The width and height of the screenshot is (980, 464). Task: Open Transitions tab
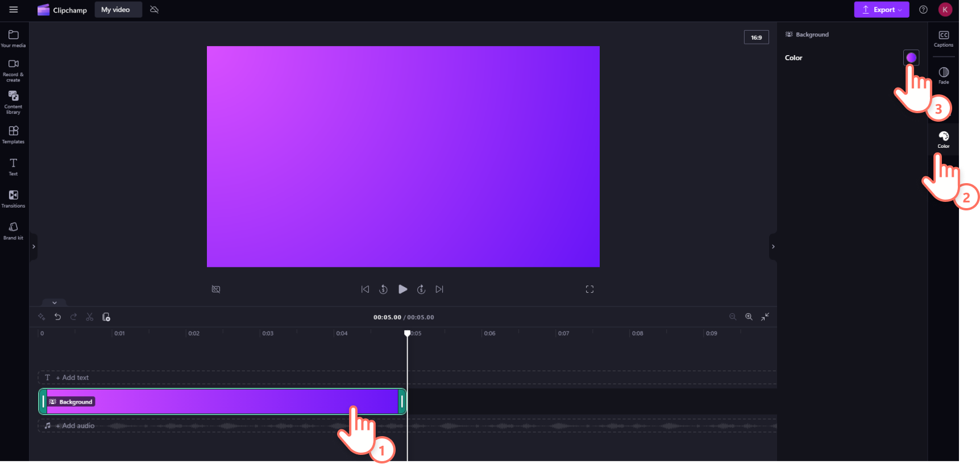point(14,199)
